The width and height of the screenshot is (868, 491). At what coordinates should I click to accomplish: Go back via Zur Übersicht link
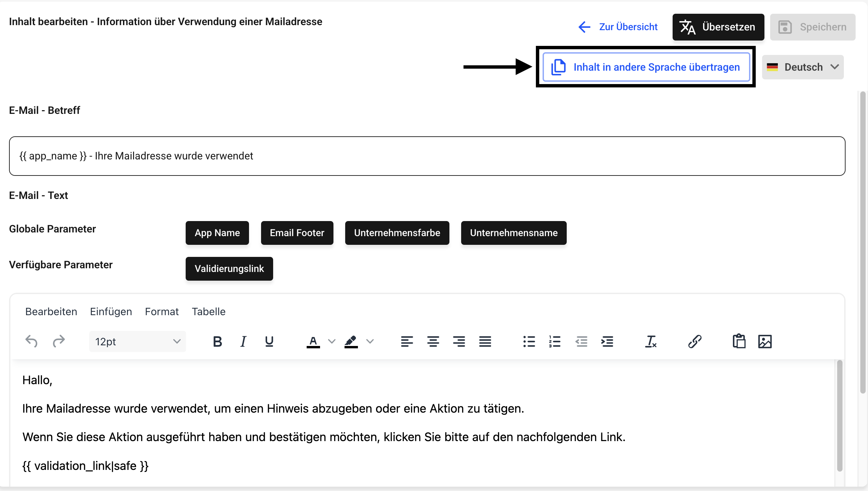618,27
